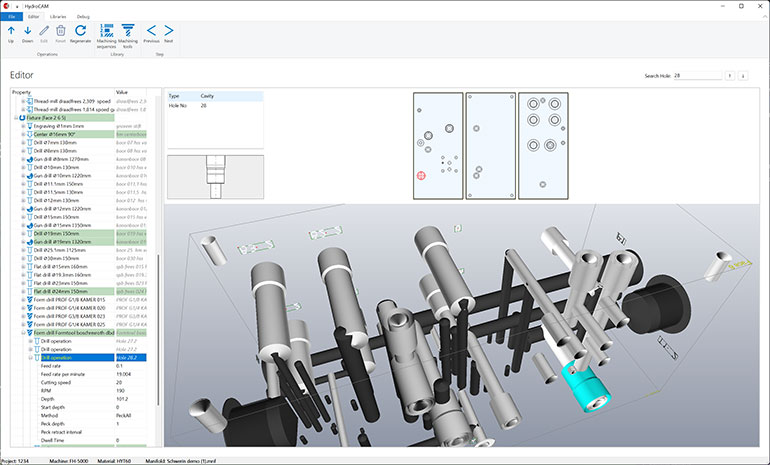Click the Center Ø16mm 90° tool icon
The height and width of the screenshot is (465, 770).
tap(30, 134)
